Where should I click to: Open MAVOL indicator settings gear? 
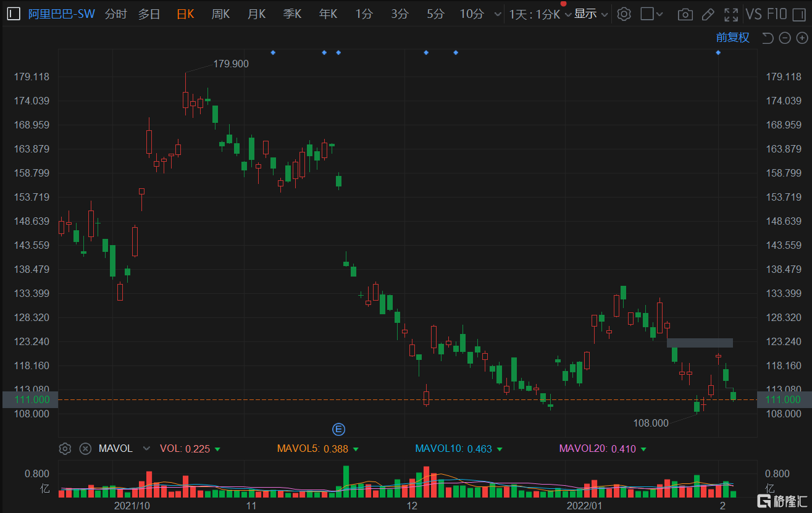[65, 449]
